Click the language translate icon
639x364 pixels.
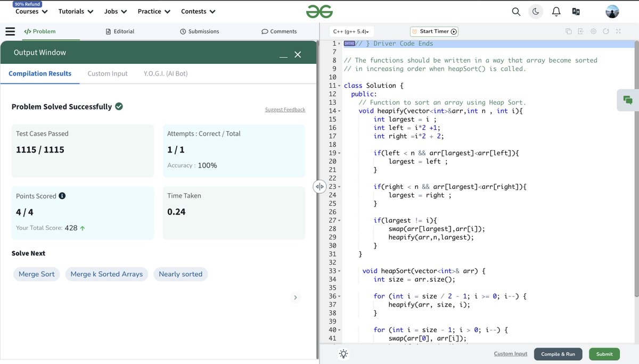pos(576,11)
